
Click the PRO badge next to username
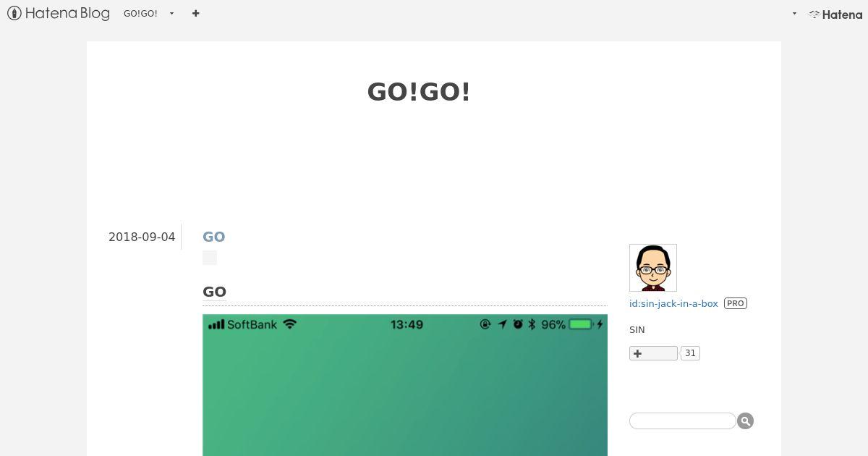click(x=736, y=303)
